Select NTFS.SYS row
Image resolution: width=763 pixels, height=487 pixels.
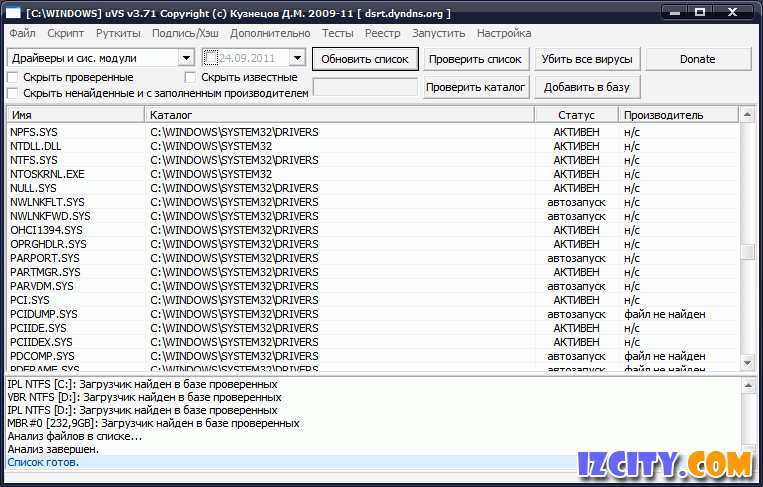[x=374, y=161]
